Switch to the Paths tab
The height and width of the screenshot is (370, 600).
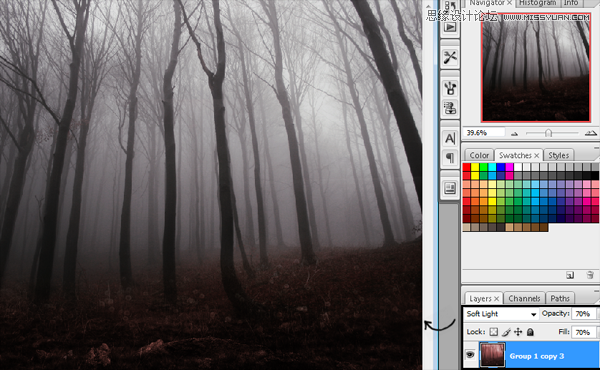560,298
